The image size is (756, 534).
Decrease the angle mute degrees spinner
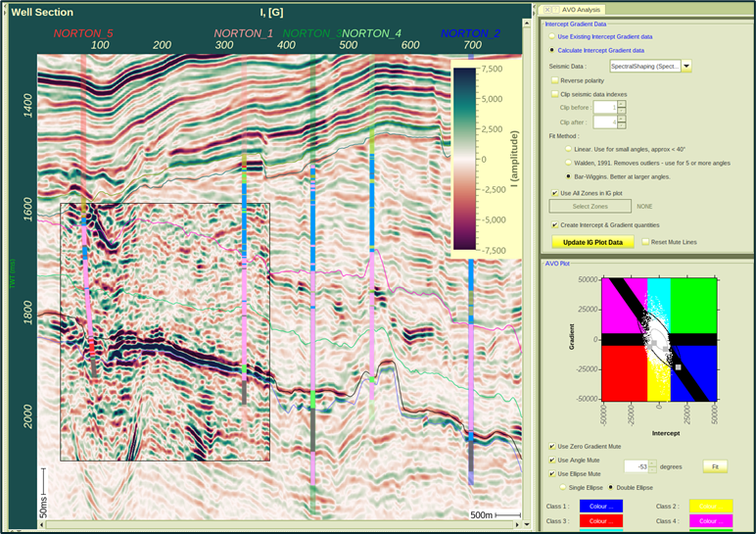click(x=652, y=469)
